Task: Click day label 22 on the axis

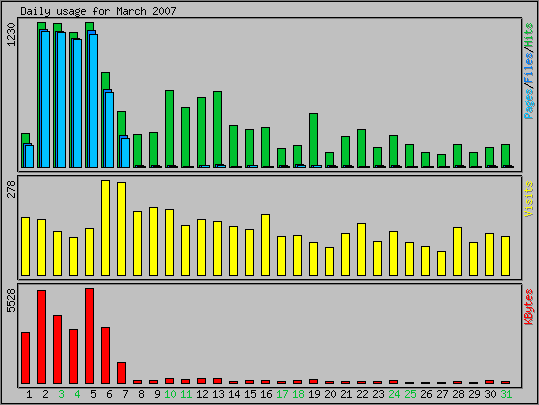Action: click(362, 394)
